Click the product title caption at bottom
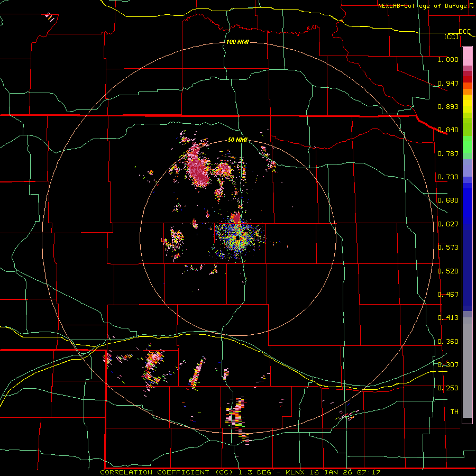Screen dimensions: 476x476 click(241, 472)
